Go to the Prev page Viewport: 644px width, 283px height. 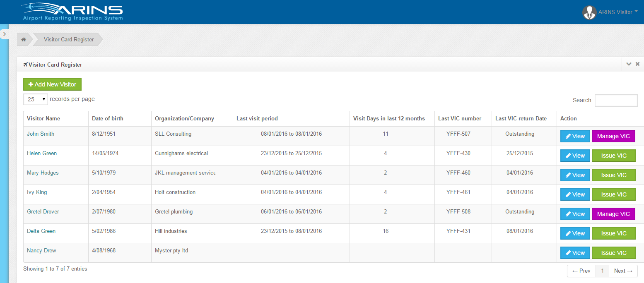pyautogui.click(x=581, y=271)
